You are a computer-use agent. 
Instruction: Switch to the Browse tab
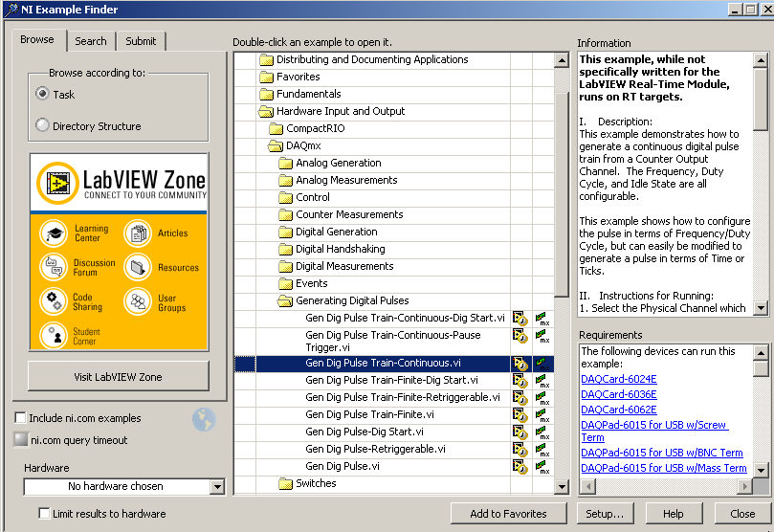click(37, 40)
